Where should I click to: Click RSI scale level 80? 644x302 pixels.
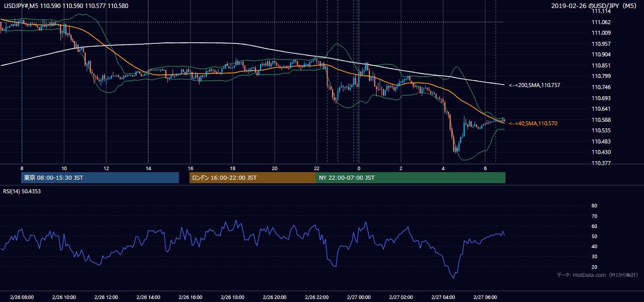(x=594, y=206)
